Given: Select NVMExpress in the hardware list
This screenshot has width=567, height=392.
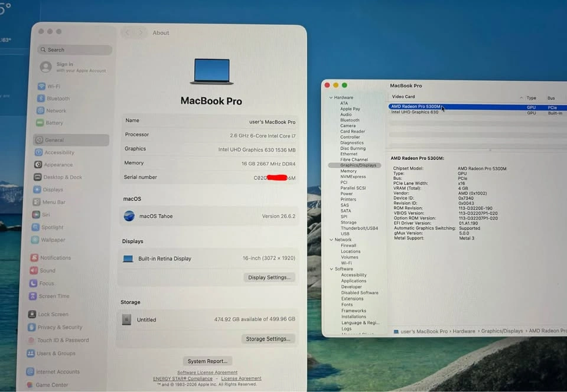Looking at the screenshot, I should point(353,177).
